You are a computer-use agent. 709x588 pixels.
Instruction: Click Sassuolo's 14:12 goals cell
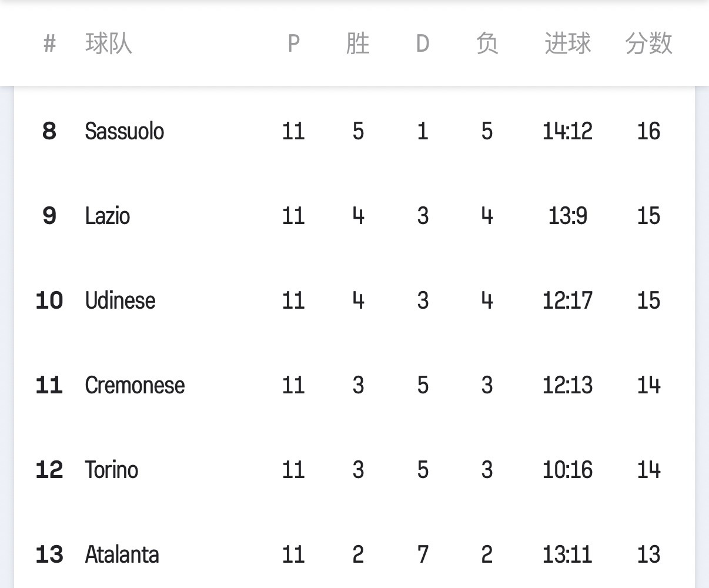click(567, 131)
